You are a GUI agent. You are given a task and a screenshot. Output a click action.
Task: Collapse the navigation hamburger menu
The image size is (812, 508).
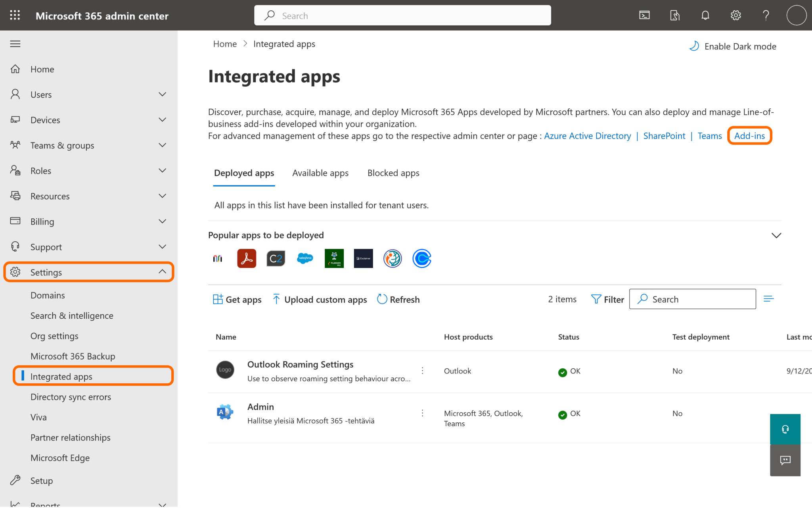click(x=15, y=44)
